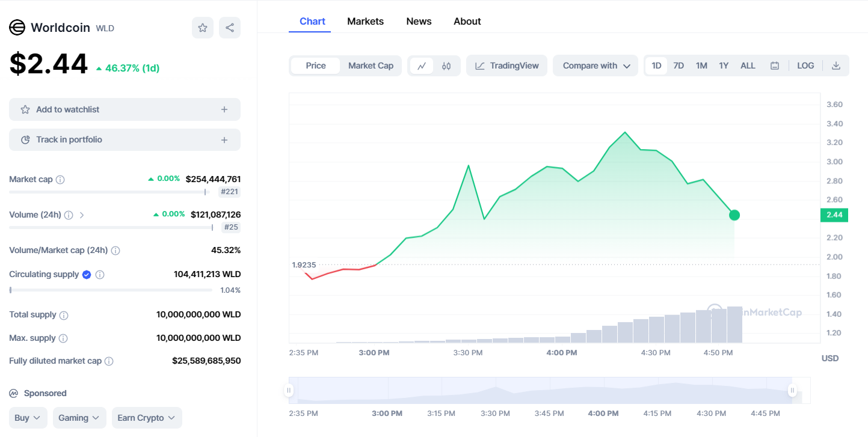Click the 46.37% (1d) price change

[128, 69]
